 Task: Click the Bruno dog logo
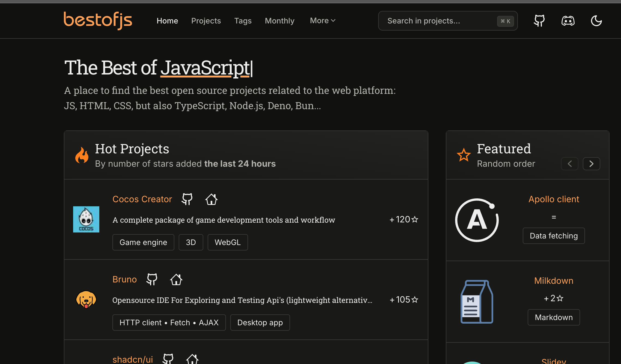pos(86,300)
